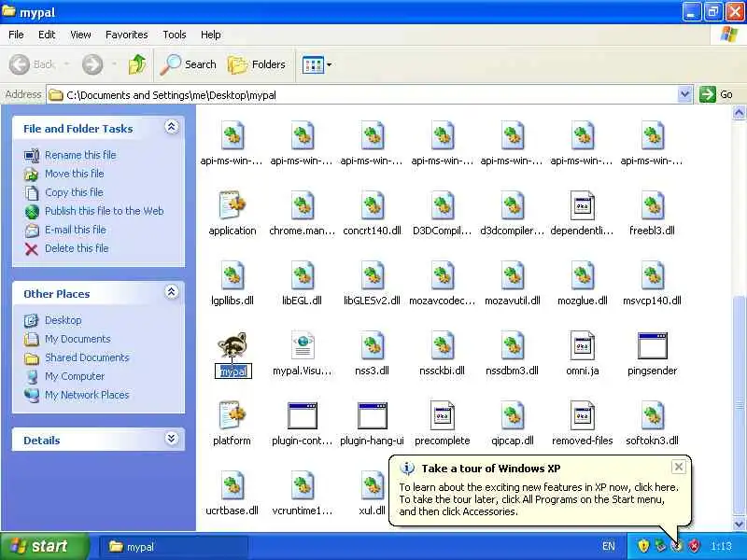Collapse the Other Places panel
Image resolution: width=747 pixels, height=560 pixels.
point(172,292)
